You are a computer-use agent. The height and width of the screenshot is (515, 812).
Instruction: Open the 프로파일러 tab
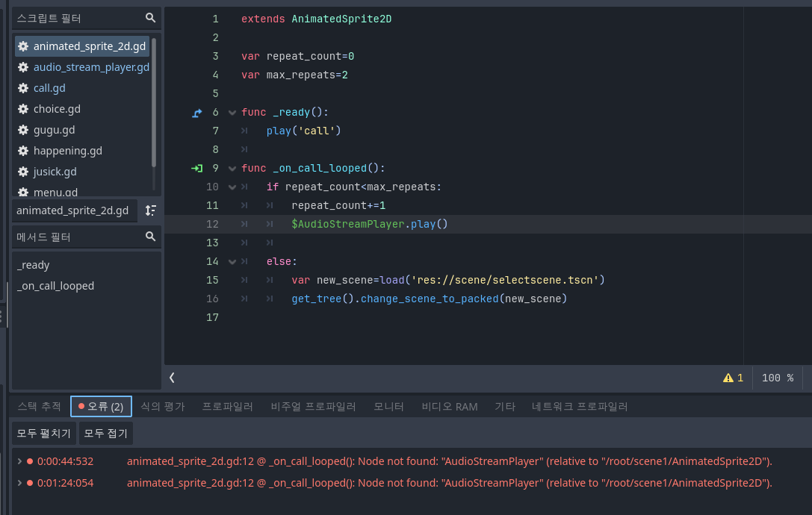[227, 406]
